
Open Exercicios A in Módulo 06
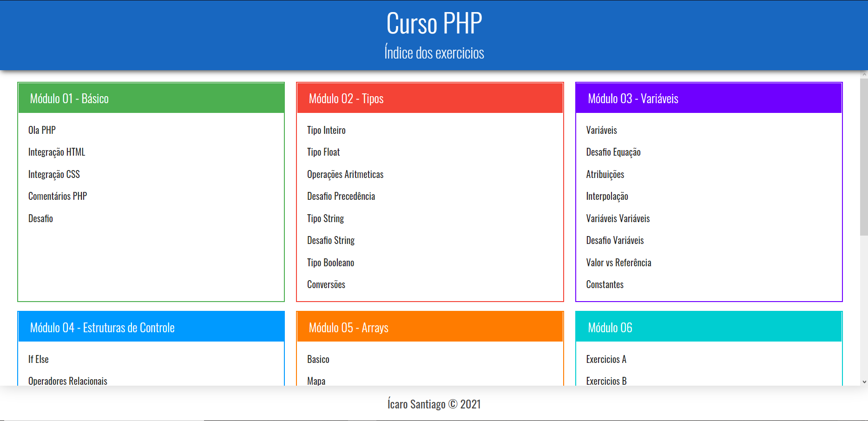pos(606,359)
